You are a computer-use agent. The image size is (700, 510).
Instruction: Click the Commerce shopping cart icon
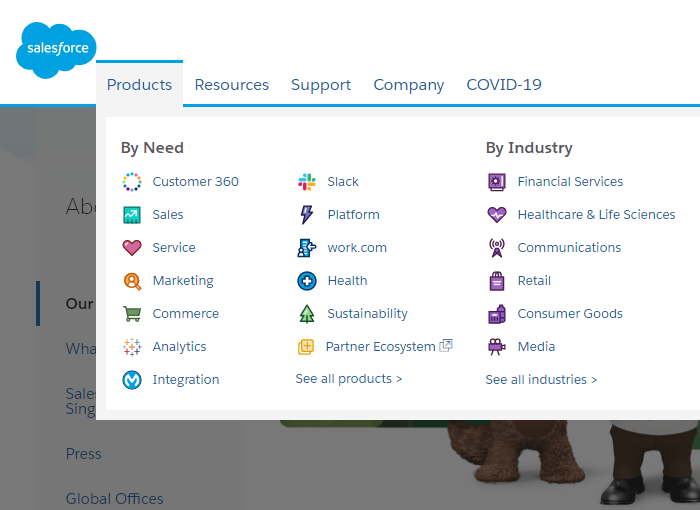(132, 314)
